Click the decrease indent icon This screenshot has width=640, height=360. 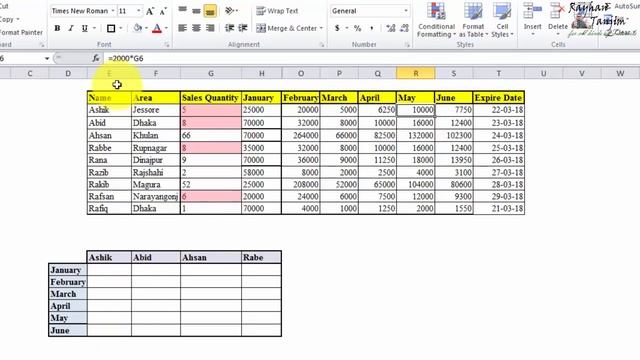(229, 28)
